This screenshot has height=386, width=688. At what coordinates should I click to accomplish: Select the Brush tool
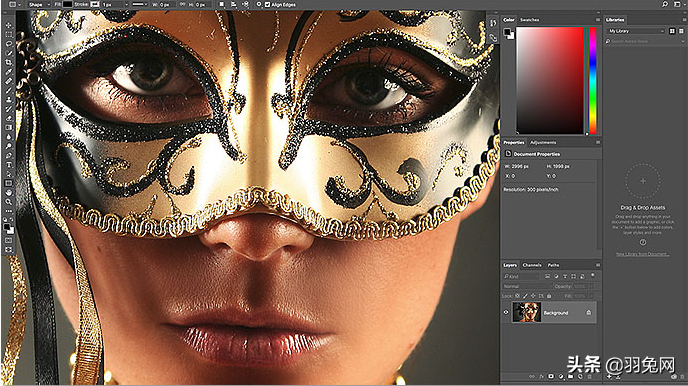point(8,90)
